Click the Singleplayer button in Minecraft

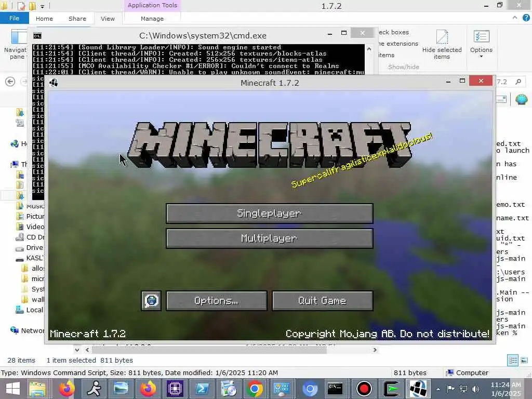point(270,214)
